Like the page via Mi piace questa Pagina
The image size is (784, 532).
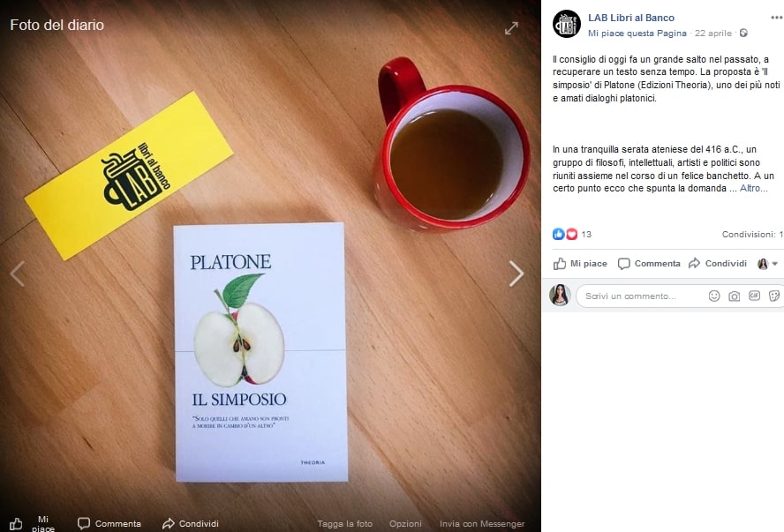637,33
